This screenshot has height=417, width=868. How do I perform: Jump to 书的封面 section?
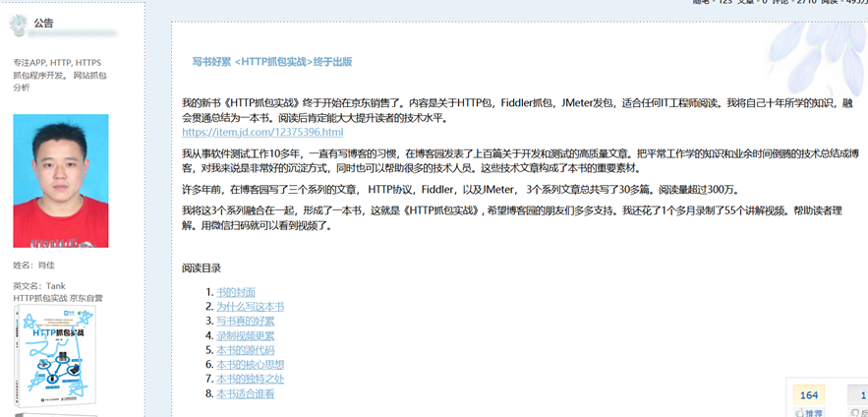tap(236, 292)
